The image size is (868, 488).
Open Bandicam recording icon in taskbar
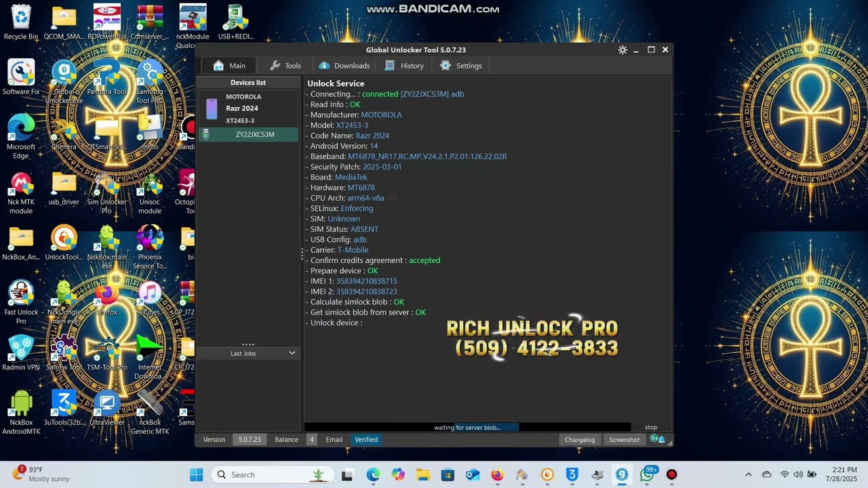click(x=671, y=474)
